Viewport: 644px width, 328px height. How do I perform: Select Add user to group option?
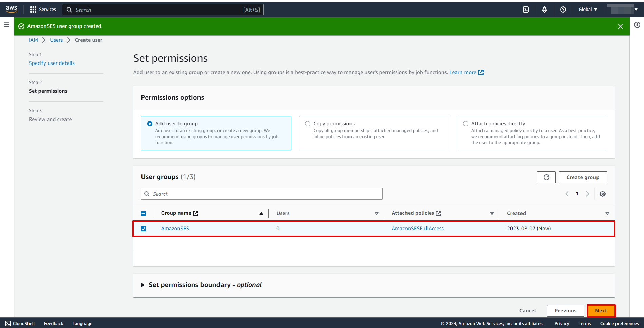pos(150,124)
